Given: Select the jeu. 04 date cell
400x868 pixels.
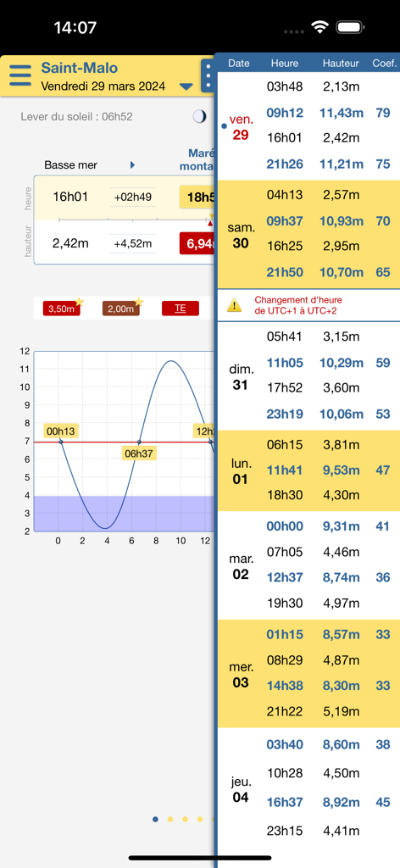Looking at the screenshot, I should click(x=240, y=789).
